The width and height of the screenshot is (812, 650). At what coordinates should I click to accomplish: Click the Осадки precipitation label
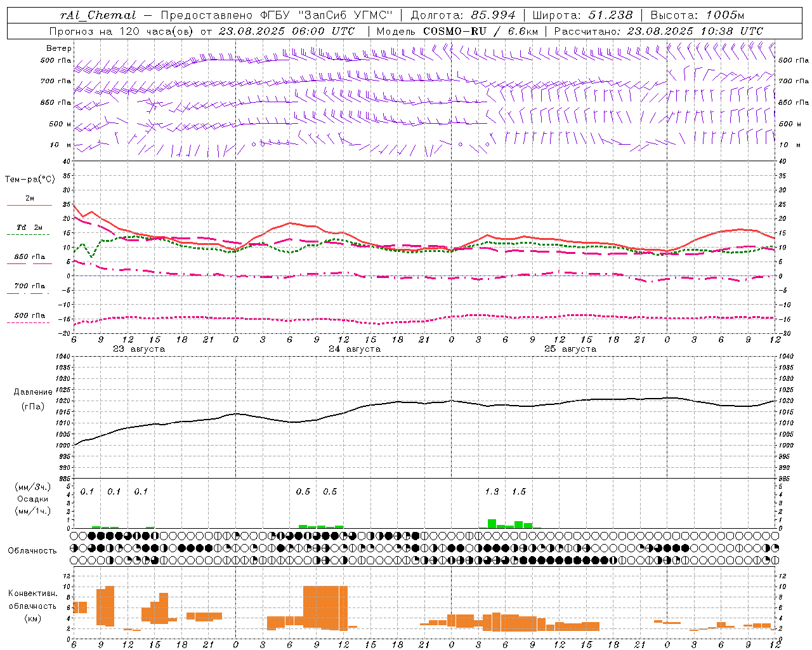click(x=33, y=499)
